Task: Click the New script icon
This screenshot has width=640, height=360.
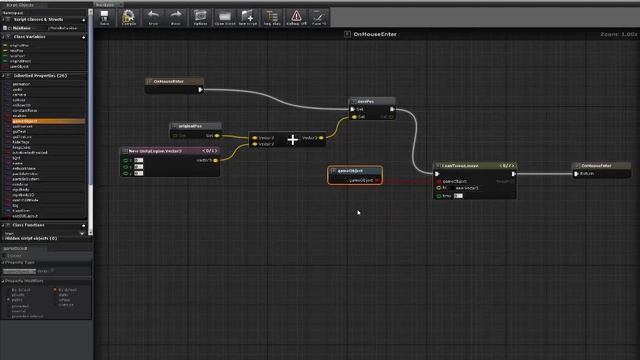Action: pyautogui.click(x=247, y=18)
